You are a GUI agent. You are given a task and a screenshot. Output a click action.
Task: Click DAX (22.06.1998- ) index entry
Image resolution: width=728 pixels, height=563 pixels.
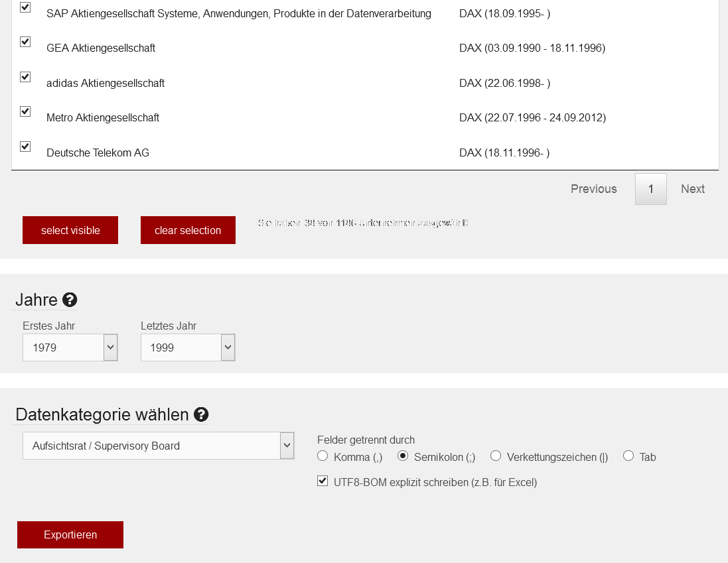[504, 83]
